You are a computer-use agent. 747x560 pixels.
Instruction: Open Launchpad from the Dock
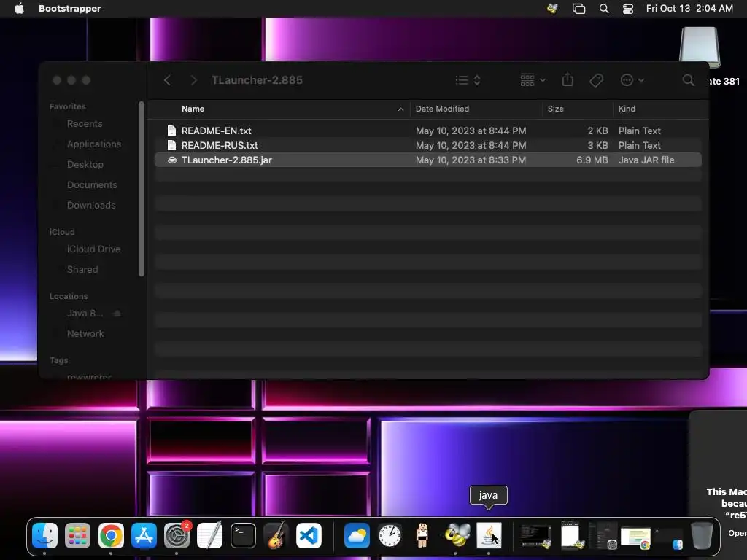(77, 536)
